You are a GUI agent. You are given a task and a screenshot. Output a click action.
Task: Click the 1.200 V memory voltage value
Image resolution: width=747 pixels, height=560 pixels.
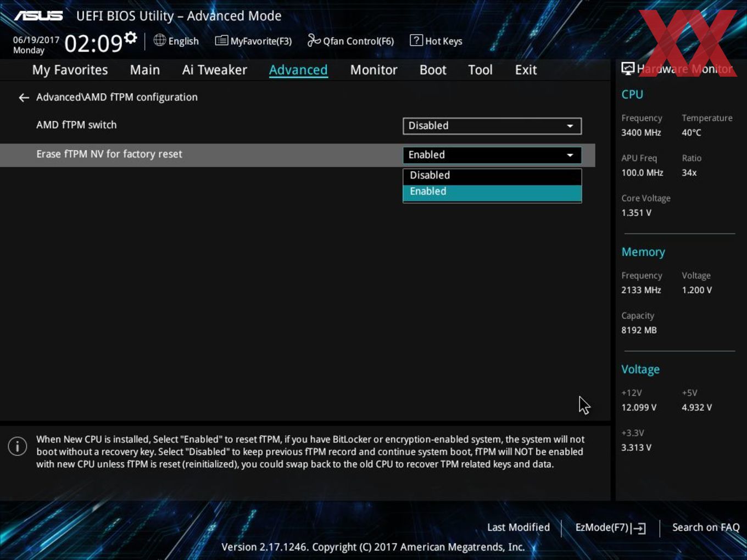(696, 290)
